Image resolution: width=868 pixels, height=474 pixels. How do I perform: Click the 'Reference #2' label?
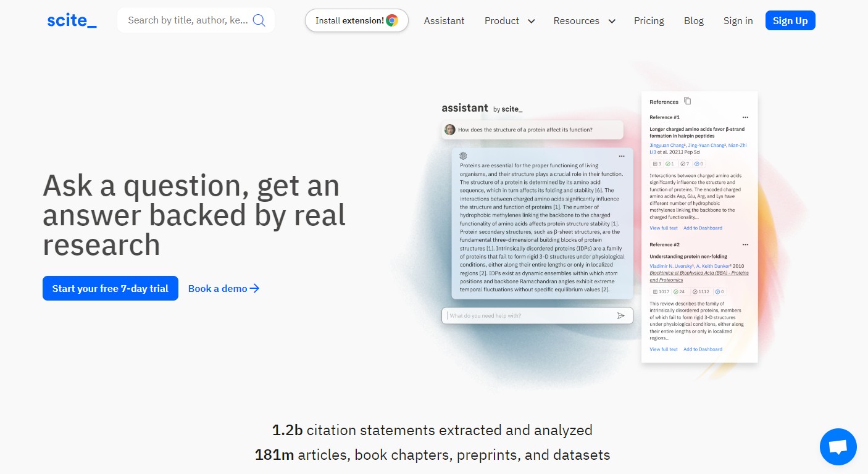[664, 244]
